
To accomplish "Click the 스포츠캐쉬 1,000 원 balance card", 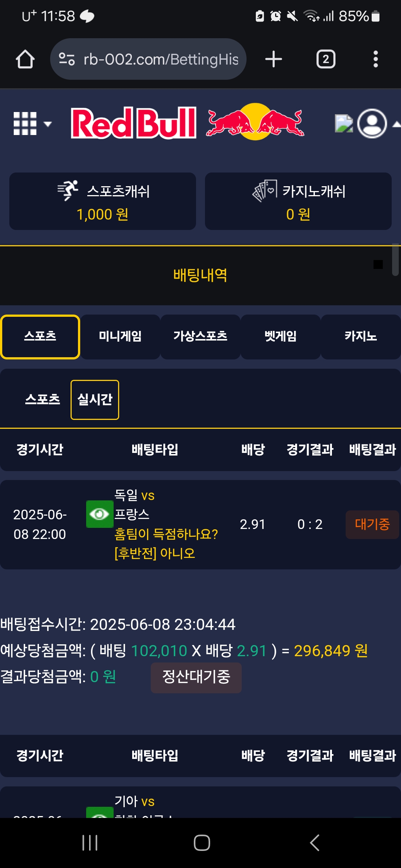I will coord(102,201).
